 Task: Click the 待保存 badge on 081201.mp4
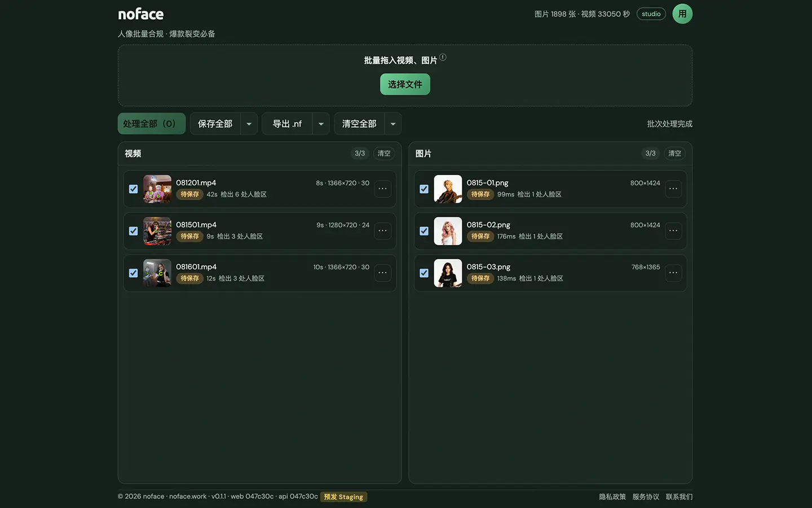189,194
